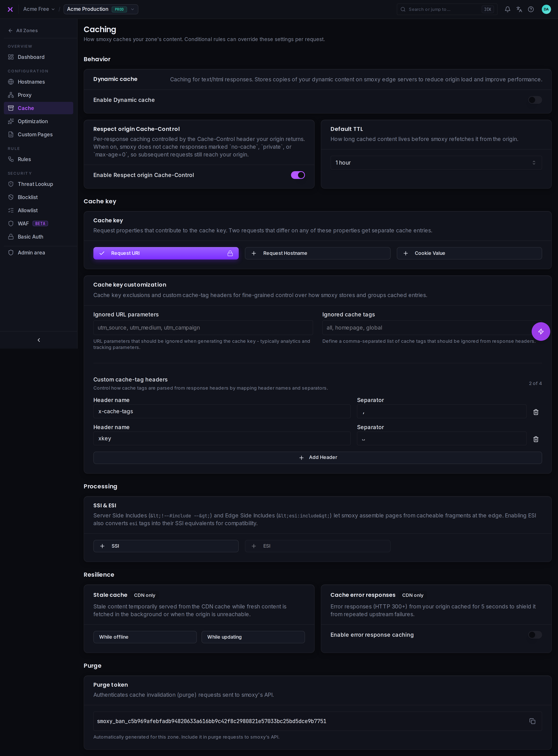Disable Respect origin Cache-Control toggle
The image size is (558, 756).
[x=298, y=175]
